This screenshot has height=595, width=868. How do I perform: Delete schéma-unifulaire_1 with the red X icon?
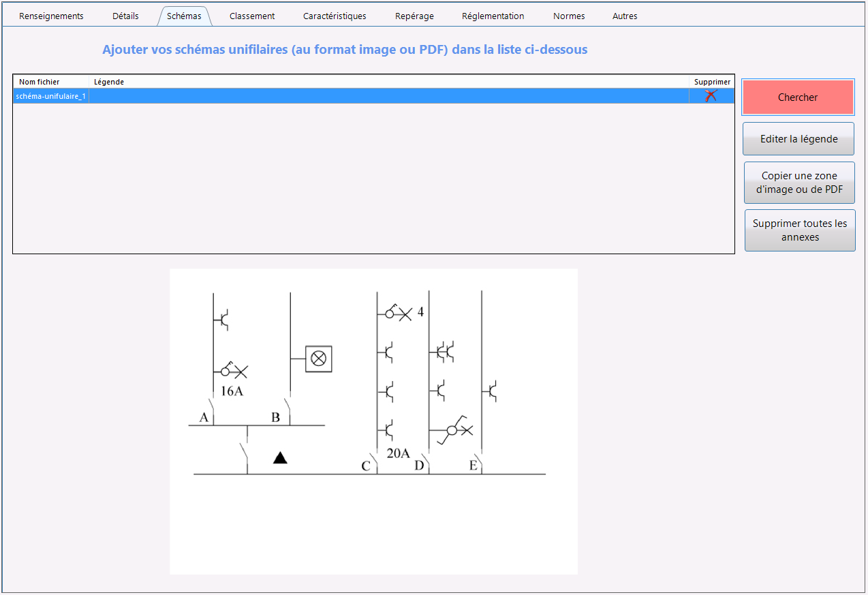pyautogui.click(x=711, y=96)
